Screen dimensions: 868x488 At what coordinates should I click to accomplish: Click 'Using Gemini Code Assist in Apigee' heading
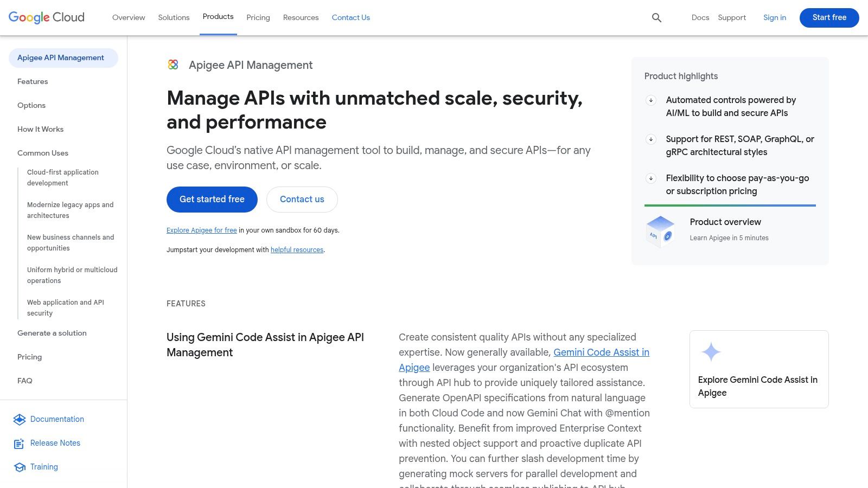point(265,345)
